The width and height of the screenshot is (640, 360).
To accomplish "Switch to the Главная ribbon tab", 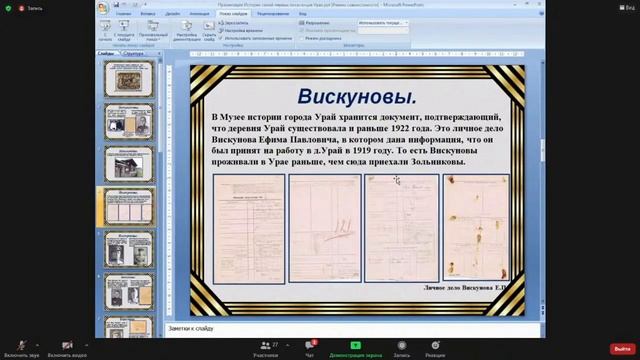I will pyautogui.click(x=123, y=13).
